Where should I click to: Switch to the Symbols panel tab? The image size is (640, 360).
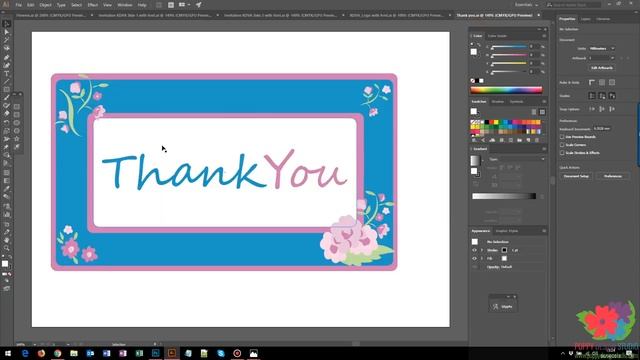[x=516, y=102]
